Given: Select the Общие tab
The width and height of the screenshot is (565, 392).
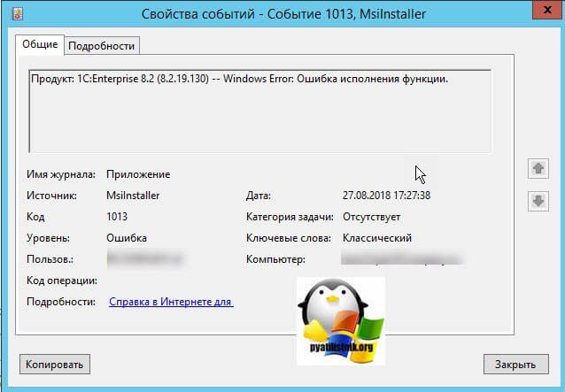Looking at the screenshot, I should tap(40, 44).
